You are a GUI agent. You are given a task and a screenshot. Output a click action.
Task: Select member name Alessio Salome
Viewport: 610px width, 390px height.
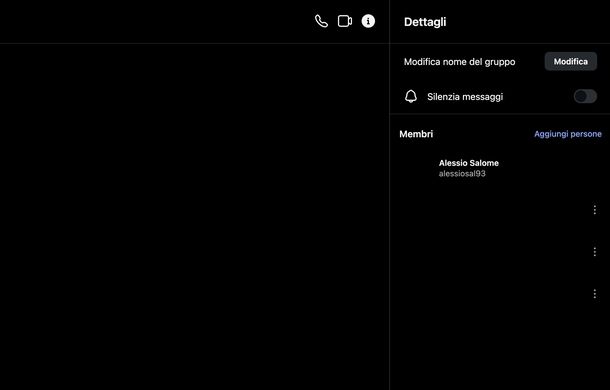click(x=468, y=163)
